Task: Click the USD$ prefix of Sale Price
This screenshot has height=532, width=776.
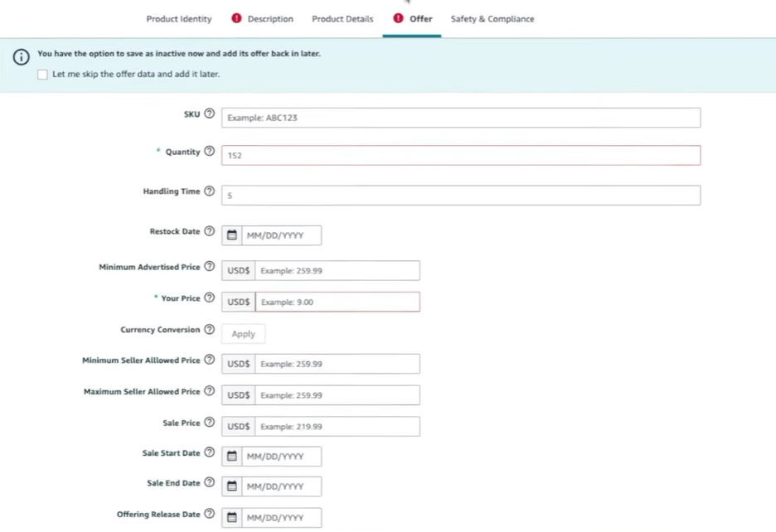Action: click(x=239, y=426)
